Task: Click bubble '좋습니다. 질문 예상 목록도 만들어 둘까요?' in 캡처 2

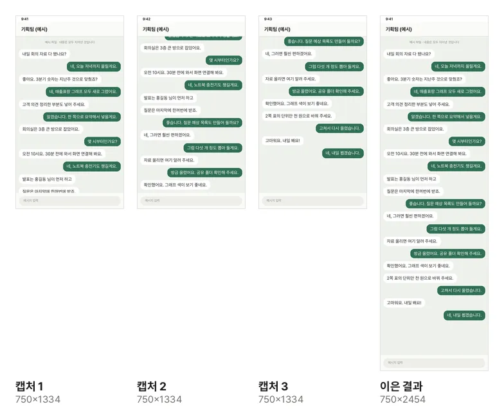Action: pyautogui.click(x=203, y=122)
